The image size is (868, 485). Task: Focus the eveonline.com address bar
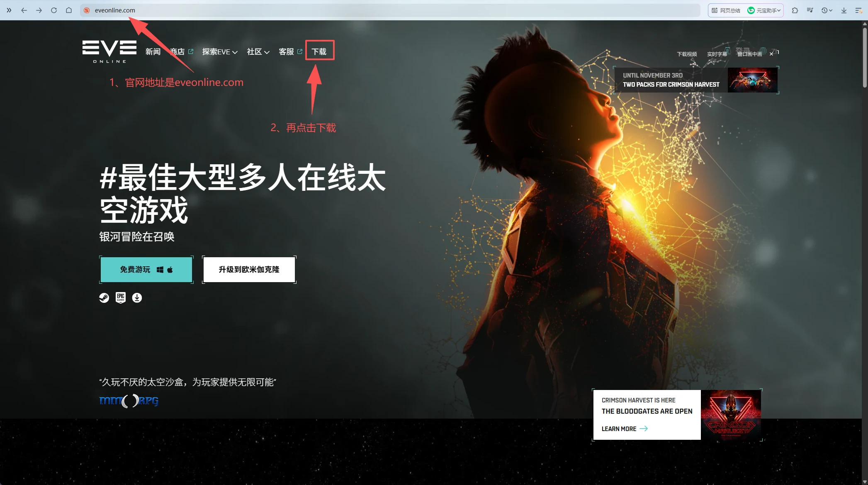[390, 10]
